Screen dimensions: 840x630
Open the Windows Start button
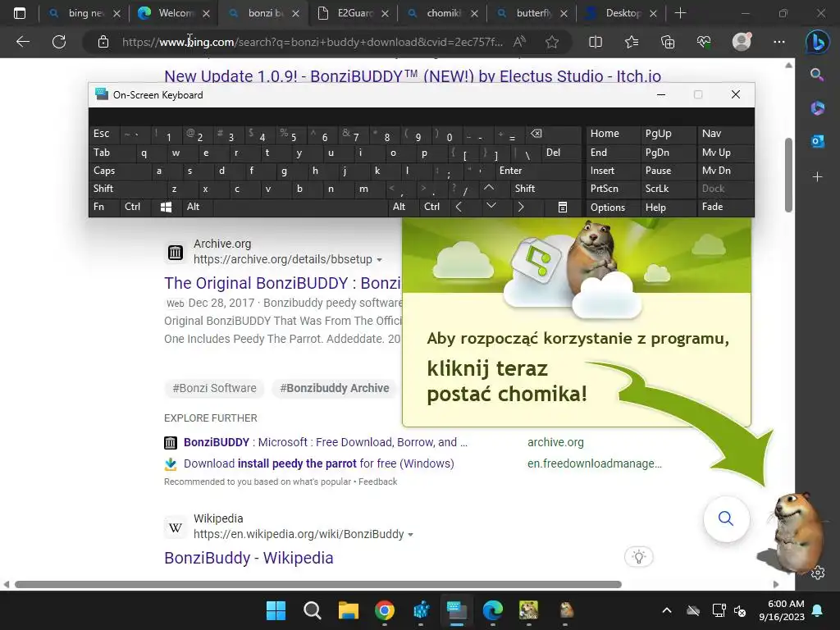click(276, 610)
